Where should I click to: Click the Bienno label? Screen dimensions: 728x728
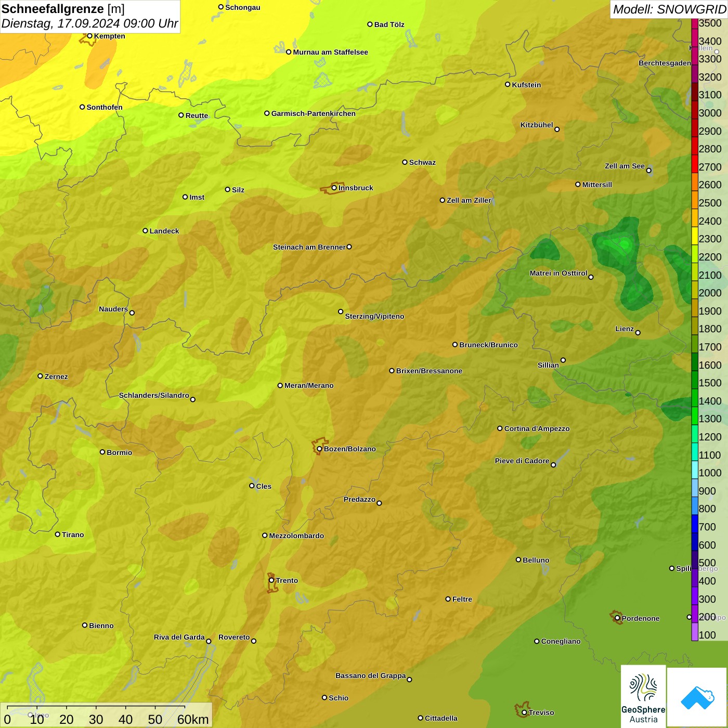[101, 626]
